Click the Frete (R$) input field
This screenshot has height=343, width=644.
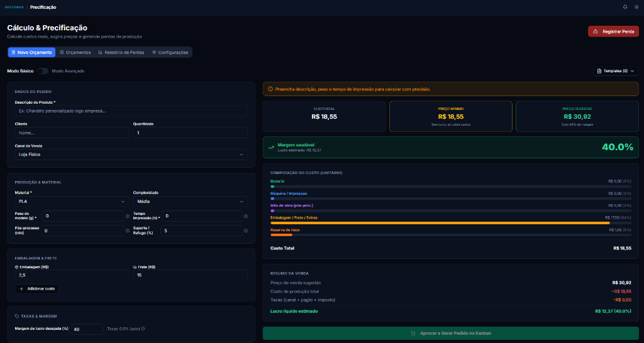190,275
